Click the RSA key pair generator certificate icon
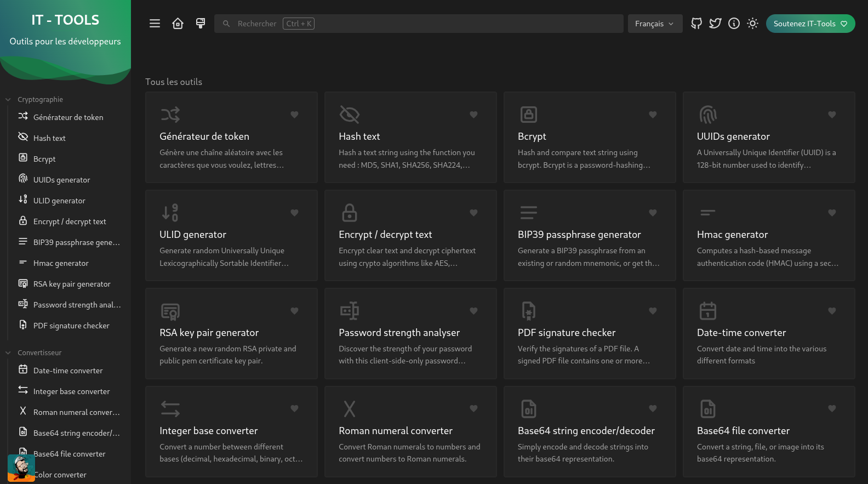Screen dimensions: 868x484 (x=170, y=311)
